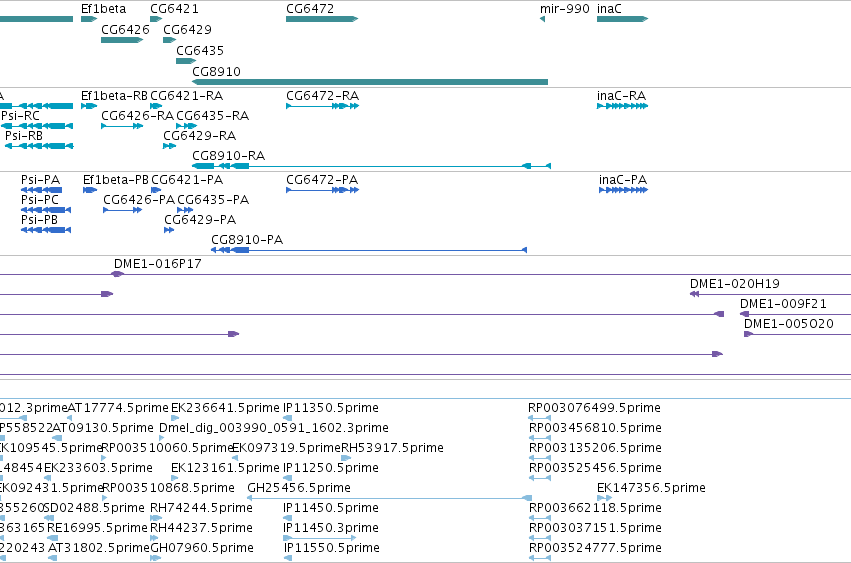The image size is (851, 563).
Task: Click the GH25456.5prime EST line
Action: pos(390,498)
